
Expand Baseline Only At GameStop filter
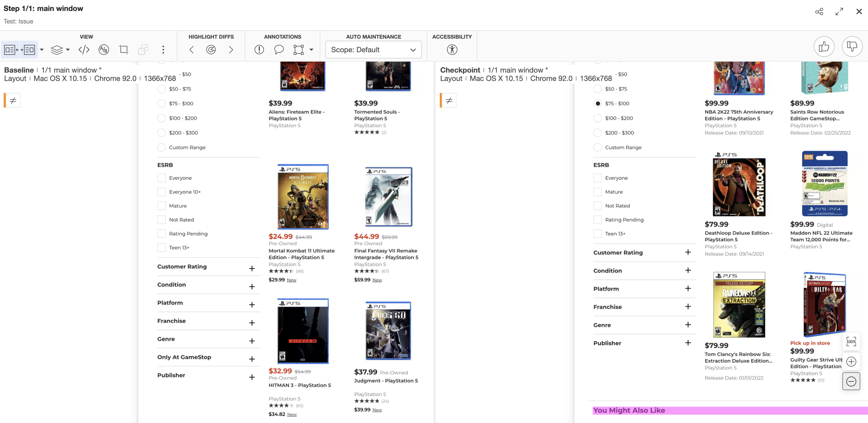(252, 359)
